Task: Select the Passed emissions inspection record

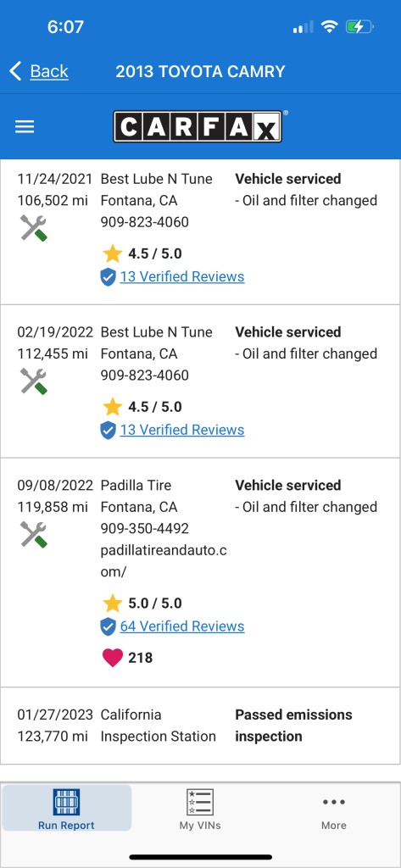Action: coord(200,726)
